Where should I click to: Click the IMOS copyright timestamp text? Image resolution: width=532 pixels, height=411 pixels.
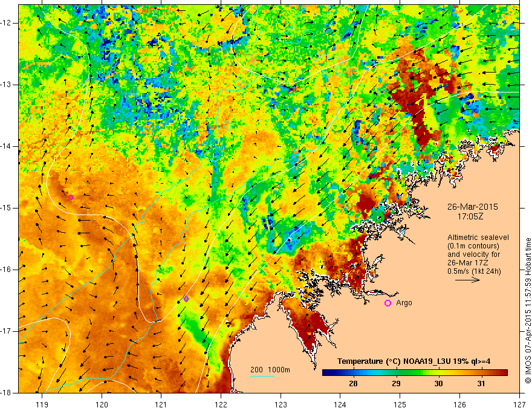coord(528,311)
